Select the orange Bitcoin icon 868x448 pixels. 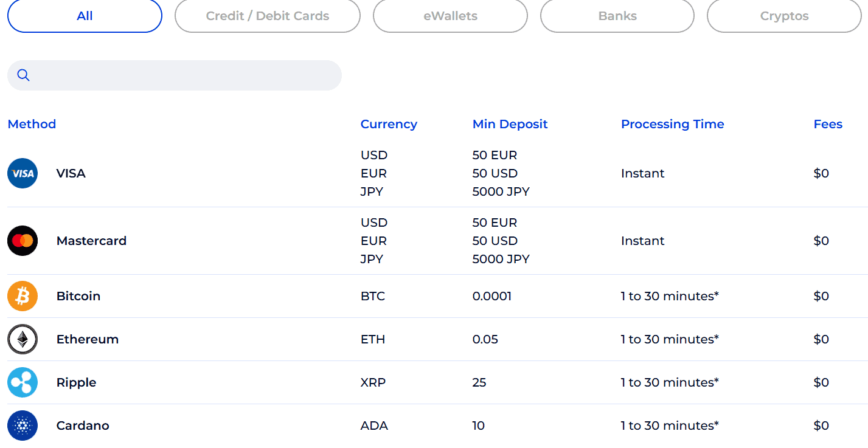tap(23, 296)
